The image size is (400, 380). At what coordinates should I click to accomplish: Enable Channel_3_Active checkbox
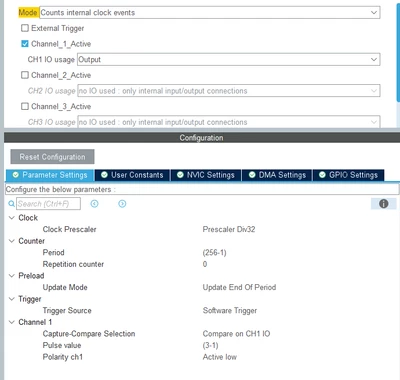(25, 106)
